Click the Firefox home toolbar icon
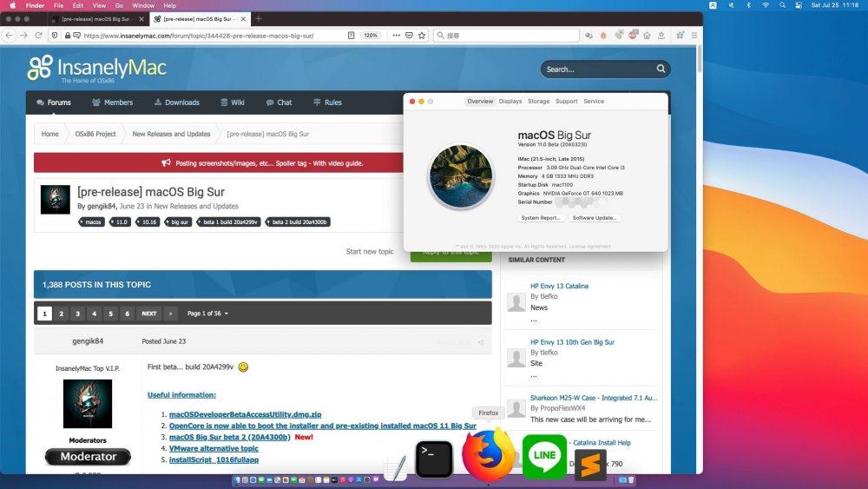The image size is (868, 489). tap(647, 35)
